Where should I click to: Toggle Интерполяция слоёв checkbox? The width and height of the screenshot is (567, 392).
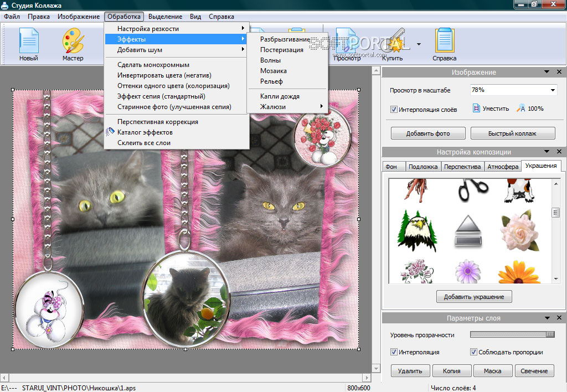point(394,109)
